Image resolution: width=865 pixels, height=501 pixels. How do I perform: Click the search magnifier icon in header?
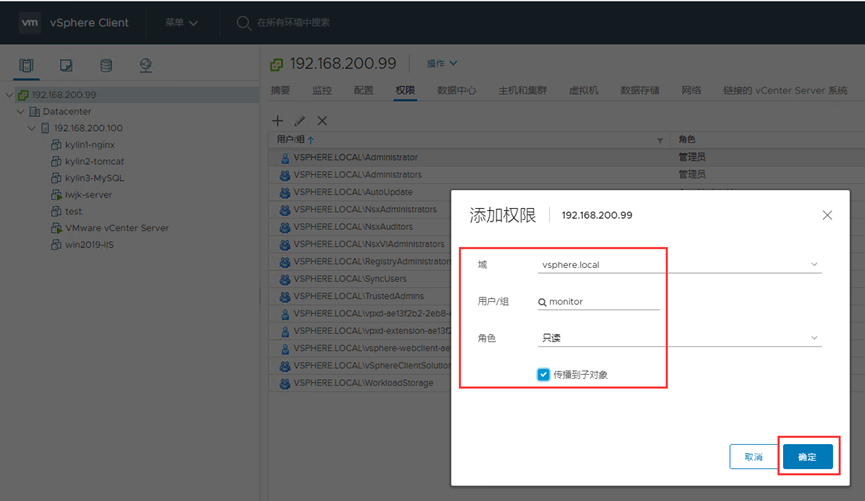(243, 23)
